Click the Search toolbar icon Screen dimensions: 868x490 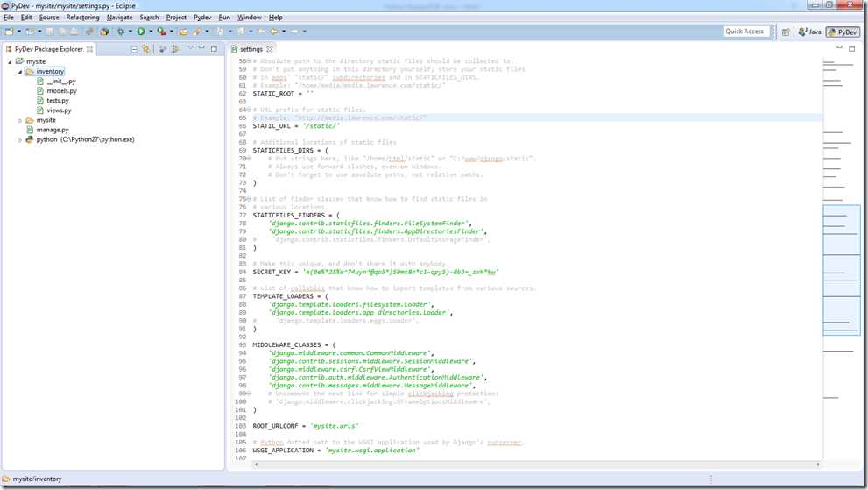(196, 32)
